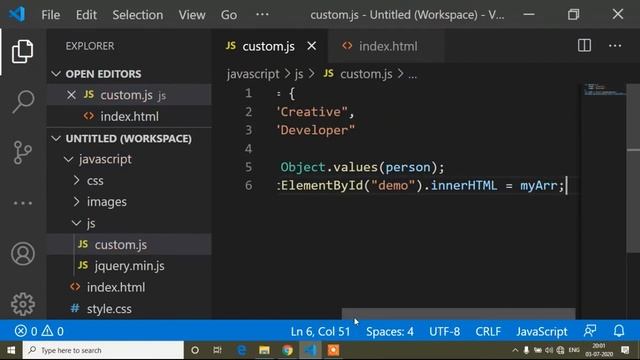Collapse the js folder

click(76, 223)
